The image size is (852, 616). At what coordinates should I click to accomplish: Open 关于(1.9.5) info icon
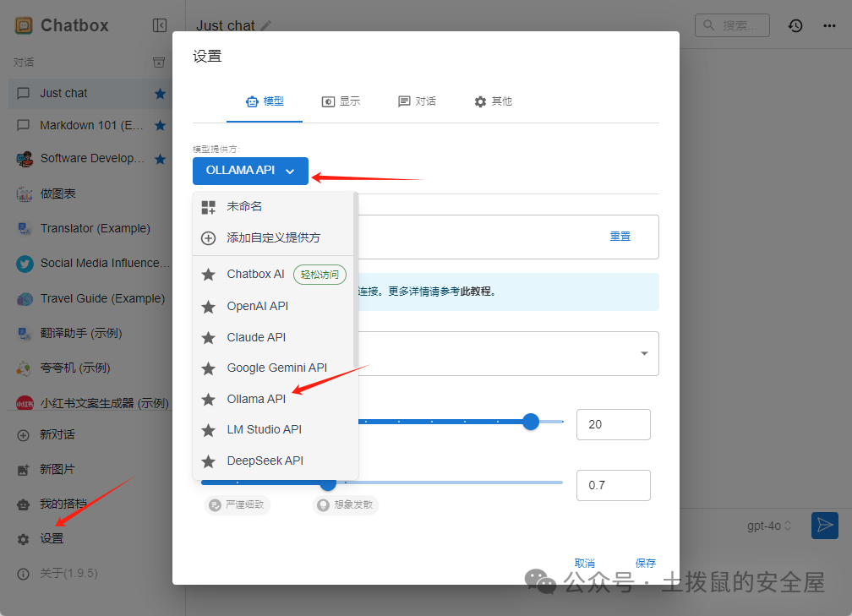point(24,574)
